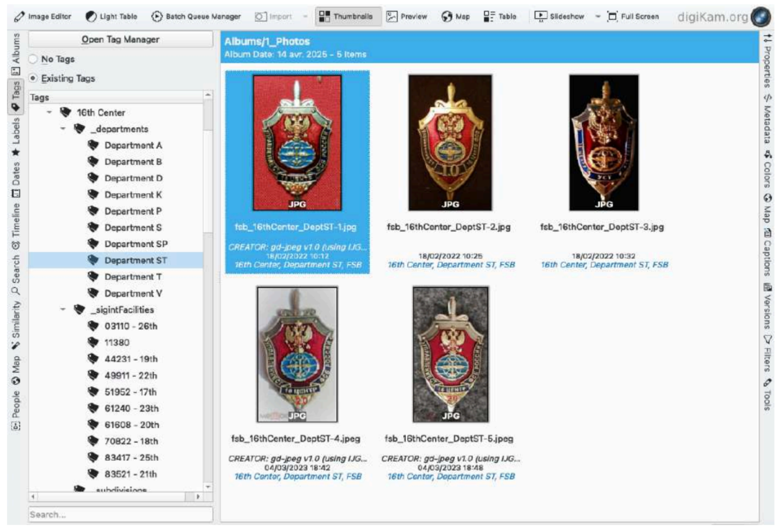Image resolution: width=776 pixels, height=532 pixels.
Task: Launch the Light Table
Action: click(x=112, y=17)
